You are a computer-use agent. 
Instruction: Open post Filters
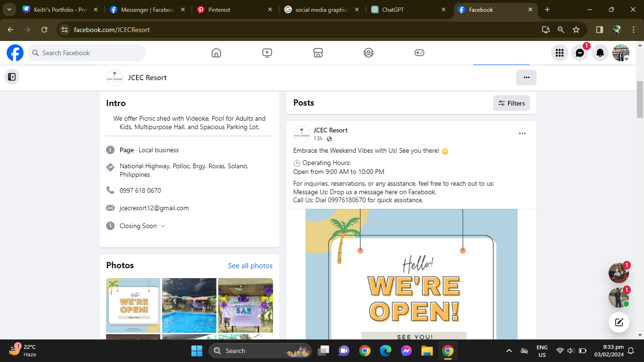pos(512,103)
